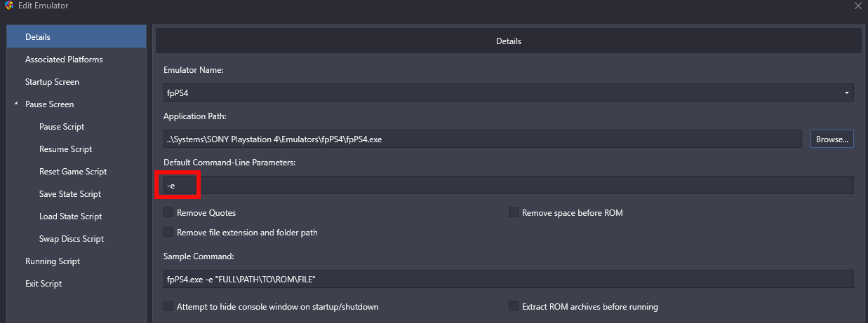Viewport: 868px width, 323px height.
Task: Enable the Remove Quotes checkbox
Action: pyautogui.click(x=168, y=212)
